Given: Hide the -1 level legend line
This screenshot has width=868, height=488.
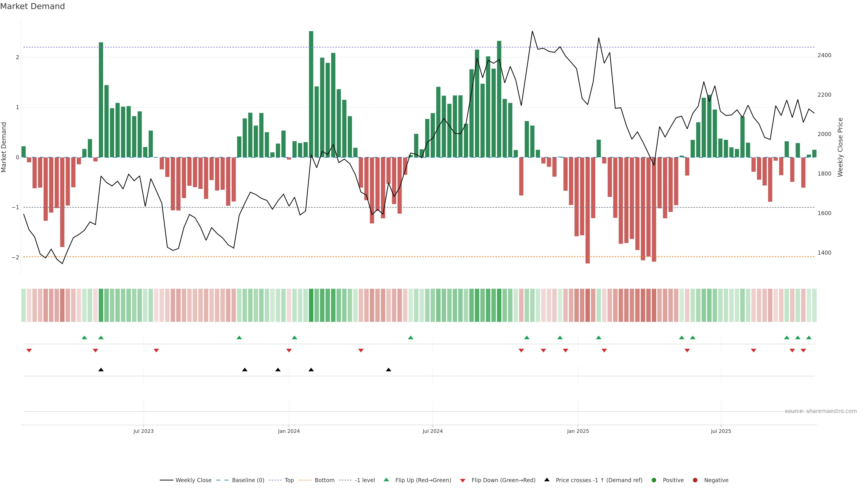Looking at the screenshot, I should (365, 480).
